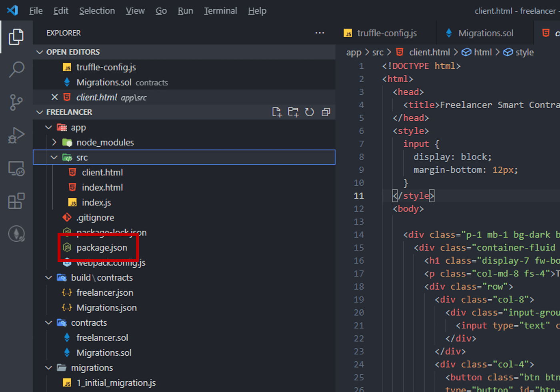Create a new folder in the Explorer

point(293,112)
